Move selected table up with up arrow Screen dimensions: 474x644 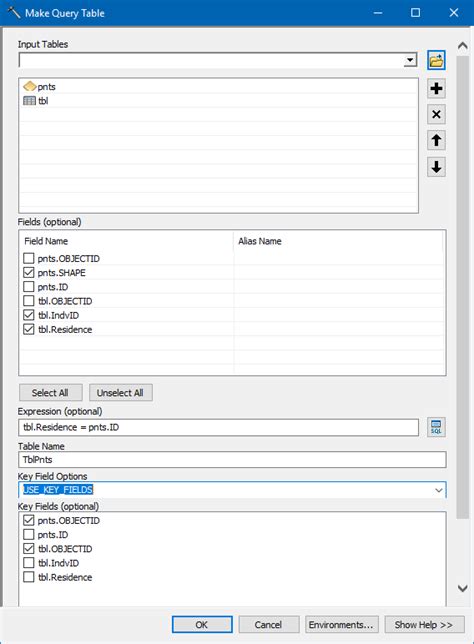pyautogui.click(x=436, y=140)
